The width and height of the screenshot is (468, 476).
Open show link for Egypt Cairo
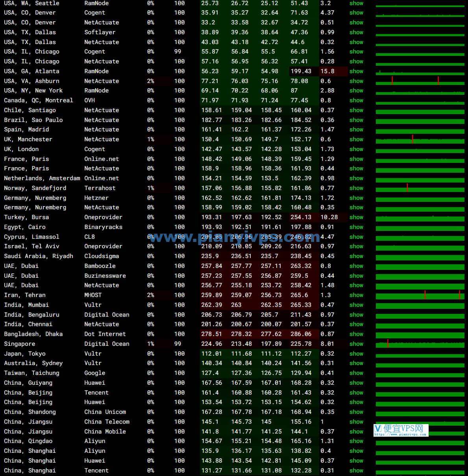click(x=356, y=227)
